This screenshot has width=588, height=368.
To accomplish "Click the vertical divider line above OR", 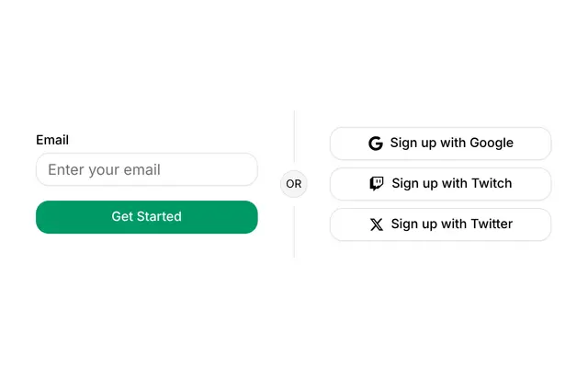I will point(294,137).
